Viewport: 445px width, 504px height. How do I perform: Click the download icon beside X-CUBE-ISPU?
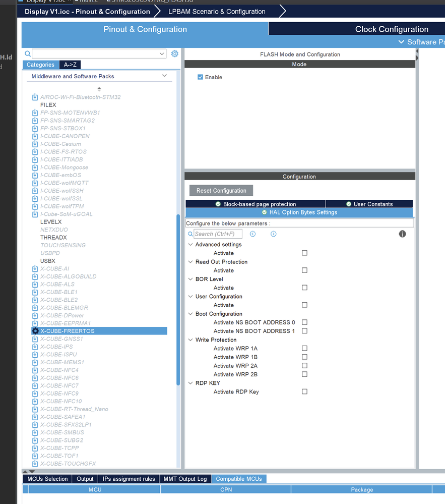point(35,354)
